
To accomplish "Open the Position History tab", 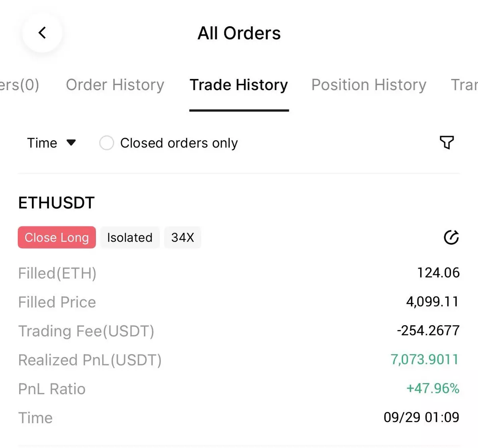I will point(368,85).
